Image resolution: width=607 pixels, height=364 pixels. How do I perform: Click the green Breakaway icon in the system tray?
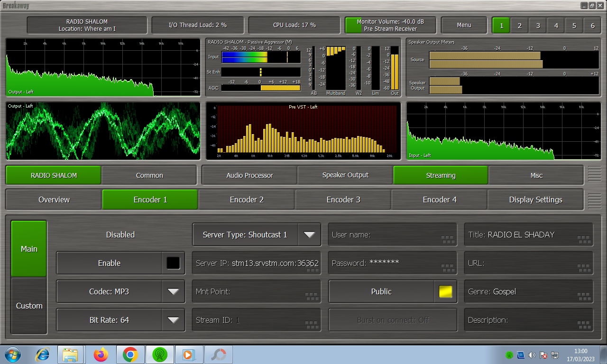pyautogui.click(x=509, y=355)
